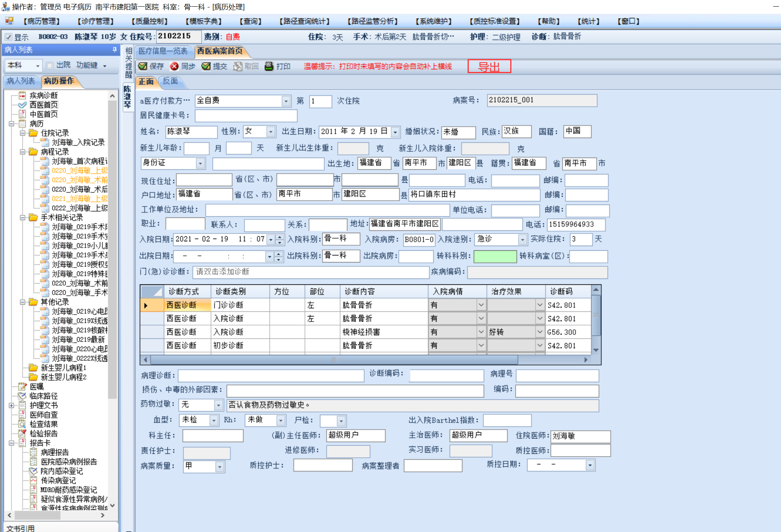Toggle the 显示 checkbox
The height and width of the screenshot is (532, 781).
click(9, 37)
